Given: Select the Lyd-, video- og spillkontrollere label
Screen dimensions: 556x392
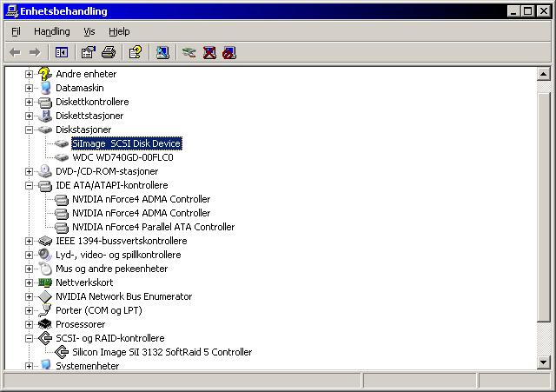Looking at the screenshot, I should 118,255.
